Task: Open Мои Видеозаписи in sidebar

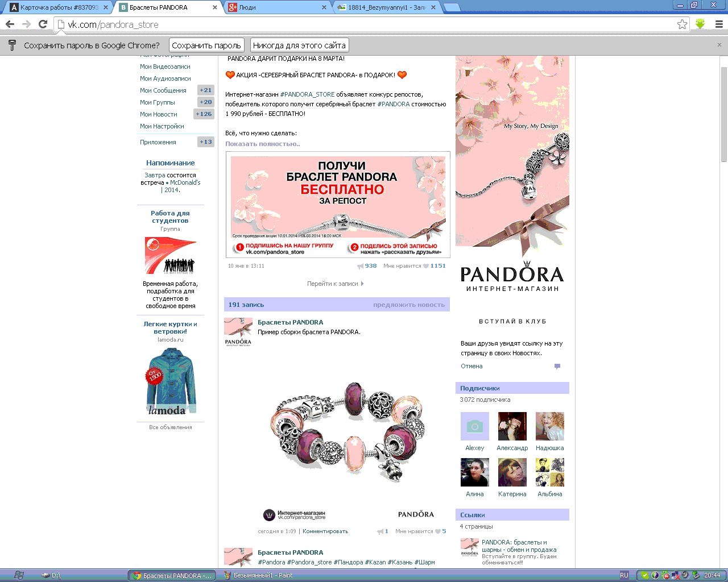Action: tap(165, 66)
